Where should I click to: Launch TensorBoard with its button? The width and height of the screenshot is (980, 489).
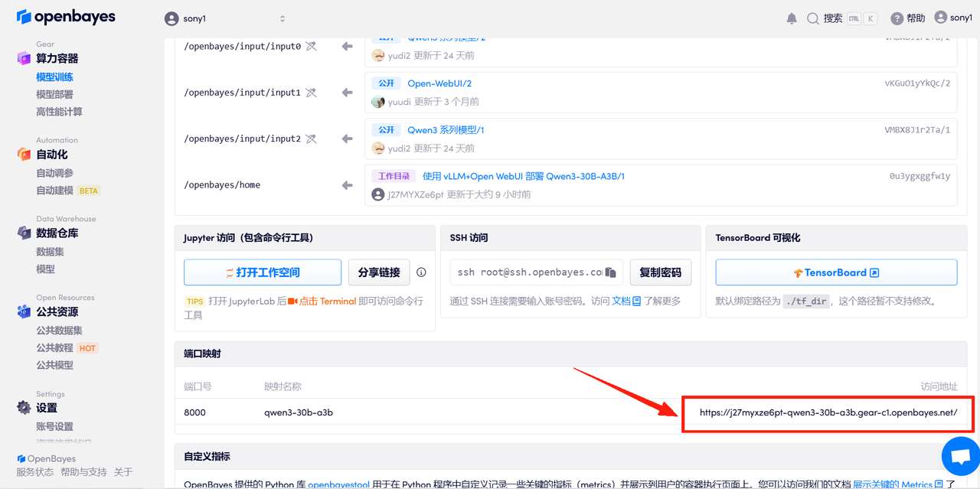click(836, 272)
